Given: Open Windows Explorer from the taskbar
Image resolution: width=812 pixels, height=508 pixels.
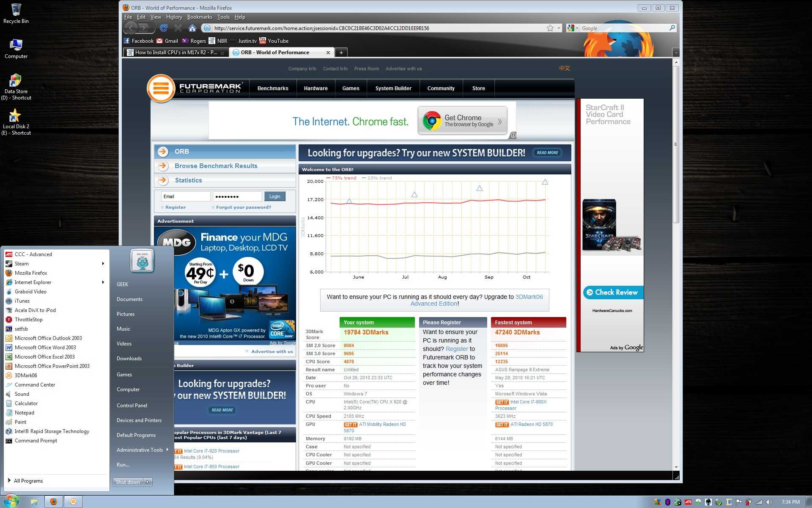Looking at the screenshot, I should 34,502.
